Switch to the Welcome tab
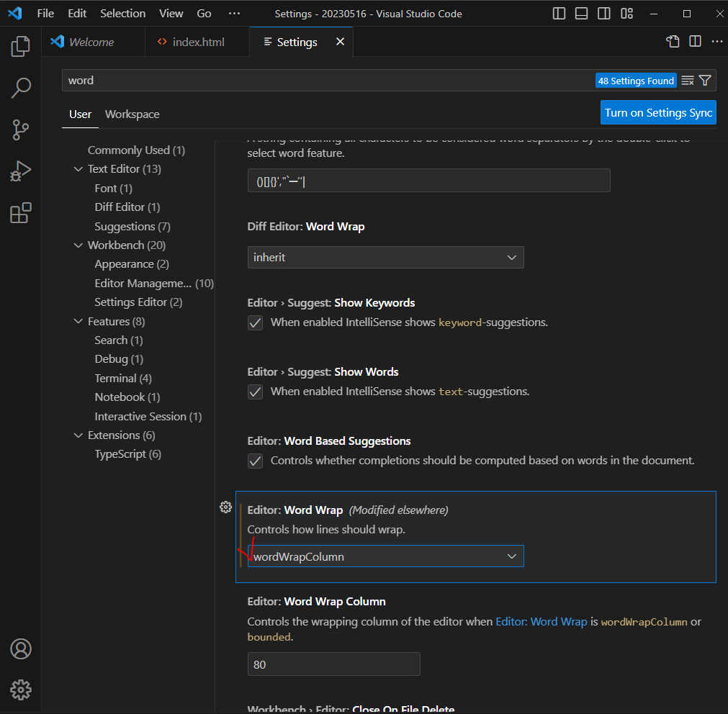 92,42
